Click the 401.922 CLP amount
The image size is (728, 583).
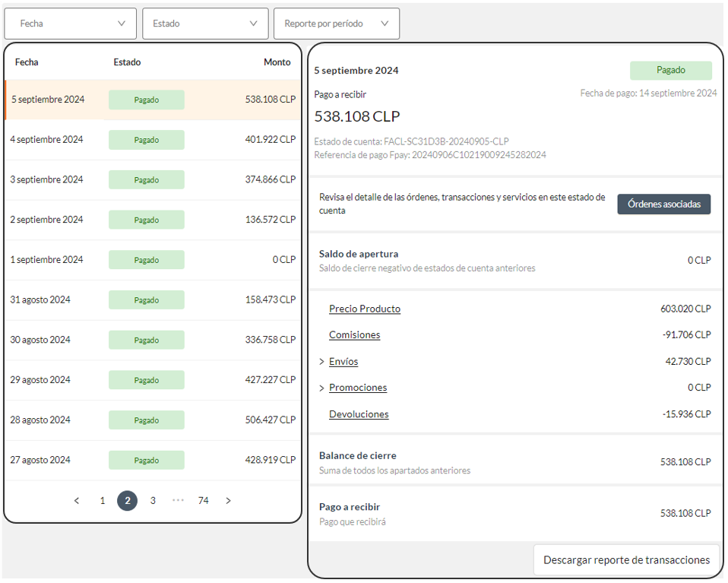(x=271, y=139)
